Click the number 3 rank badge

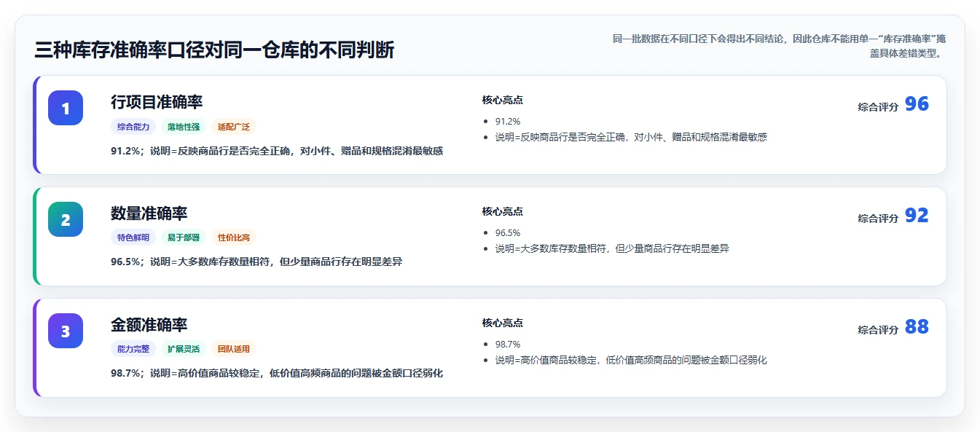tap(66, 331)
